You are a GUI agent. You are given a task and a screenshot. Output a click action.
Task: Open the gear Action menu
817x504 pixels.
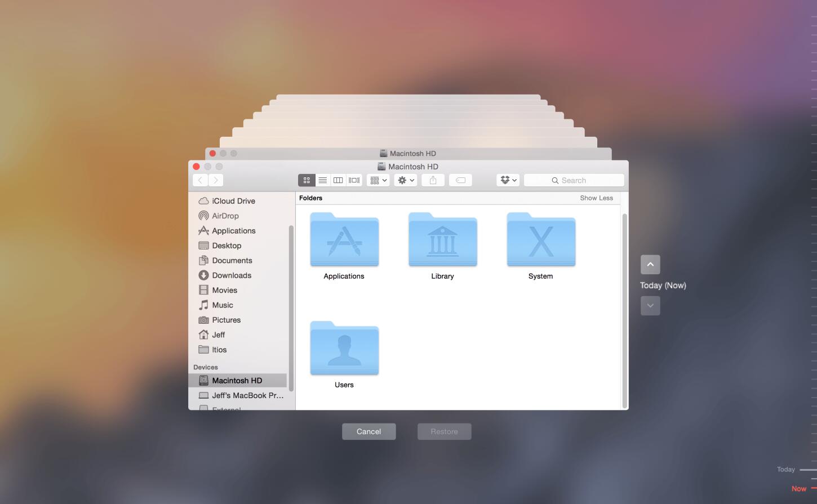point(406,180)
